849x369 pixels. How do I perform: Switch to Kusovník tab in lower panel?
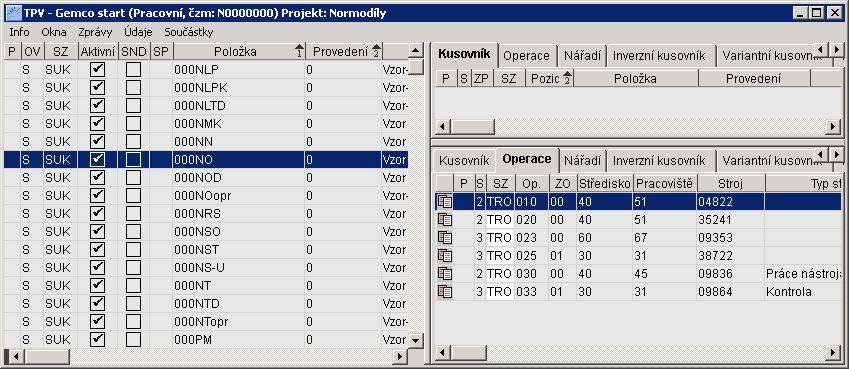click(464, 161)
